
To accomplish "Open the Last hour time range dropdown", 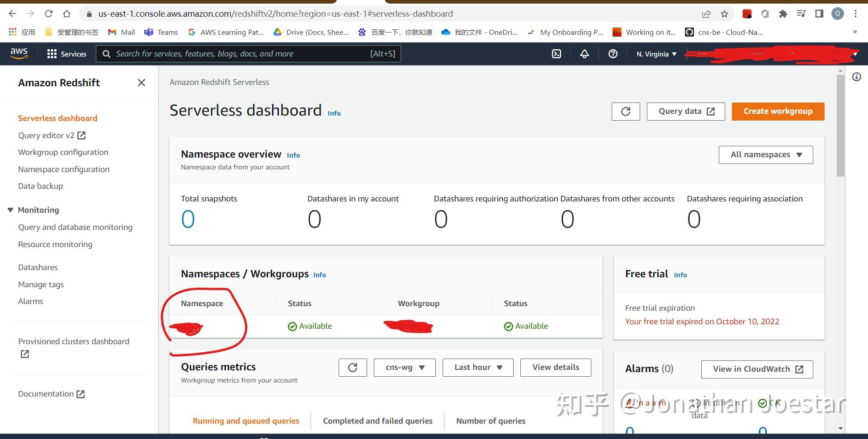I will click(x=477, y=367).
